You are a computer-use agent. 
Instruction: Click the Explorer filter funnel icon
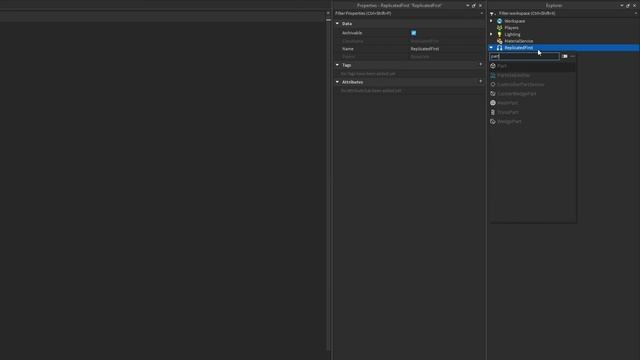pos(492,13)
